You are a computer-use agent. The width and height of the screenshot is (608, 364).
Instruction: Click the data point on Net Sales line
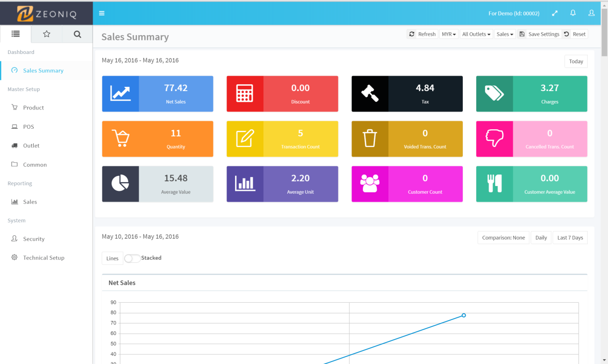(464, 315)
